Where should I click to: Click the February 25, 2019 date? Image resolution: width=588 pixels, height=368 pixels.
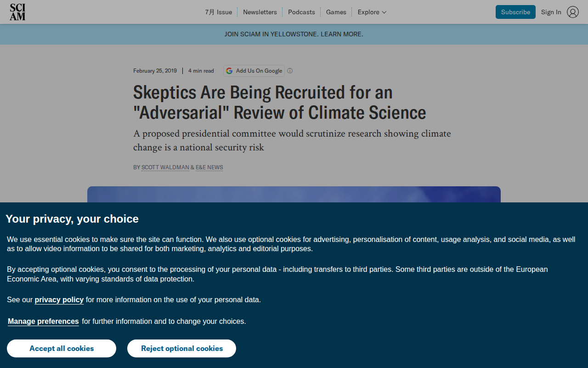(155, 71)
